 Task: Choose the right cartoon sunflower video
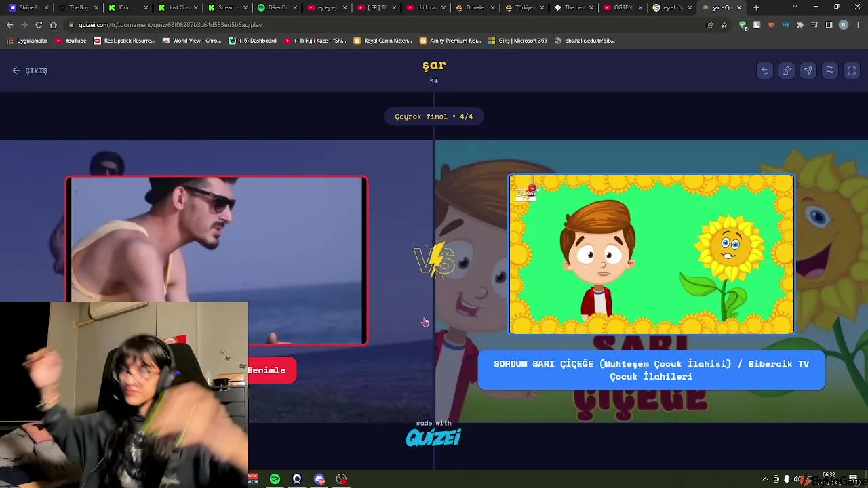coord(651,254)
